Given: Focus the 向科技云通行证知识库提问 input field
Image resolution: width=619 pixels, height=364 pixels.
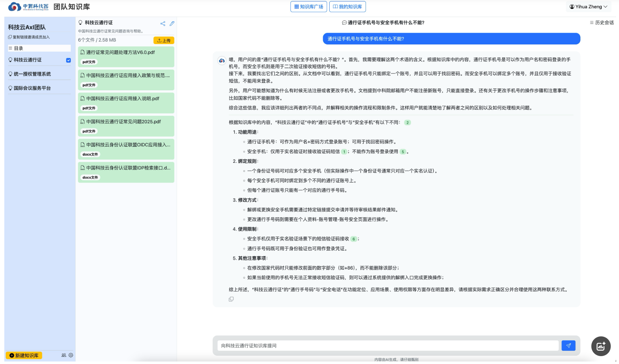Looking at the screenshot, I should click(x=388, y=346).
